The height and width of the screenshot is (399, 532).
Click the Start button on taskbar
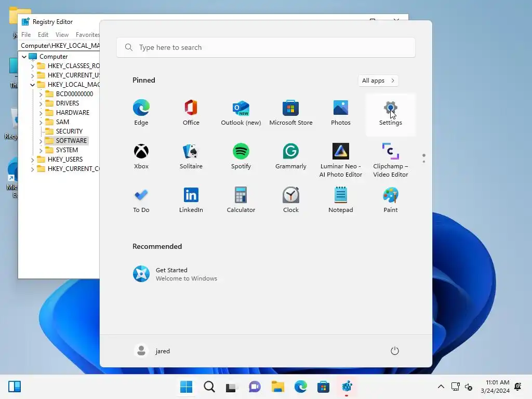click(186, 387)
